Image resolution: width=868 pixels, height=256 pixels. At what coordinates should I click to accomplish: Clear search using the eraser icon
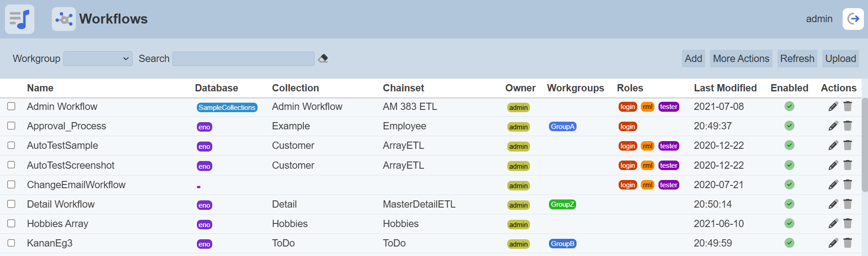pos(323,58)
